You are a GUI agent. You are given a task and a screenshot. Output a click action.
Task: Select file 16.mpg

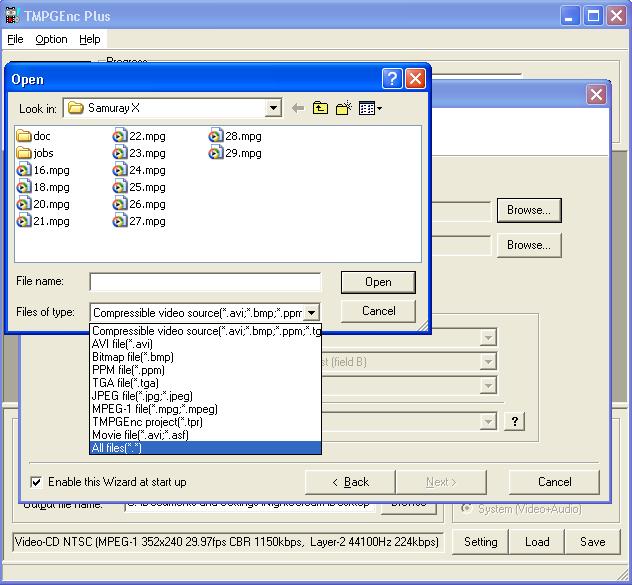[43, 170]
